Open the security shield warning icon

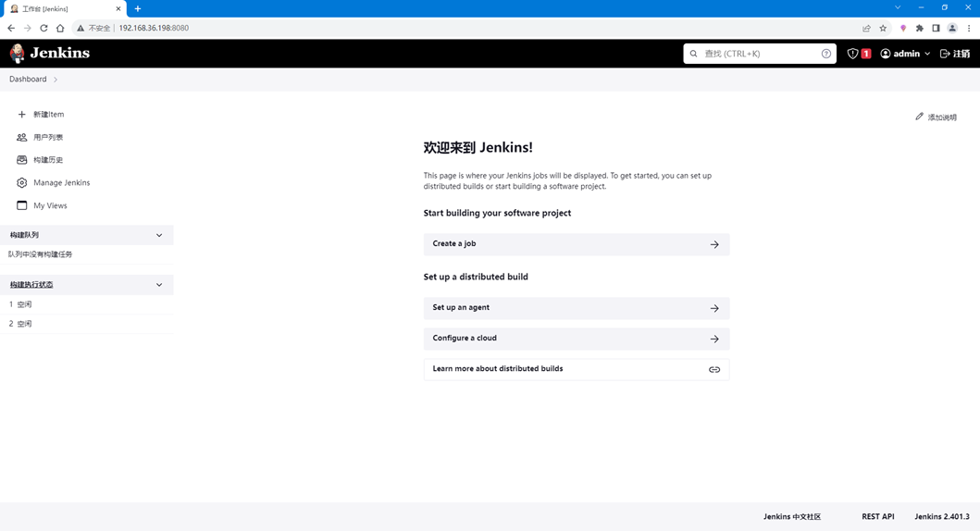852,54
